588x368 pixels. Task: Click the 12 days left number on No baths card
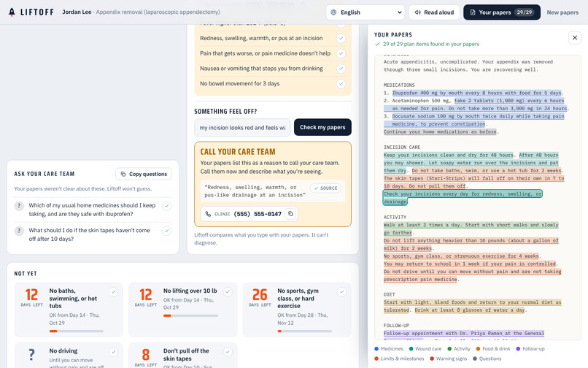pyautogui.click(x=31, y=295)
